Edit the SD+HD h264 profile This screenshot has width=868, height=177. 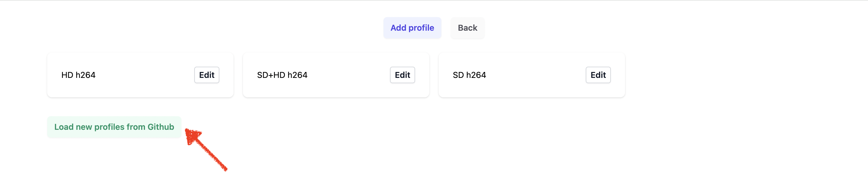[402, 75]
